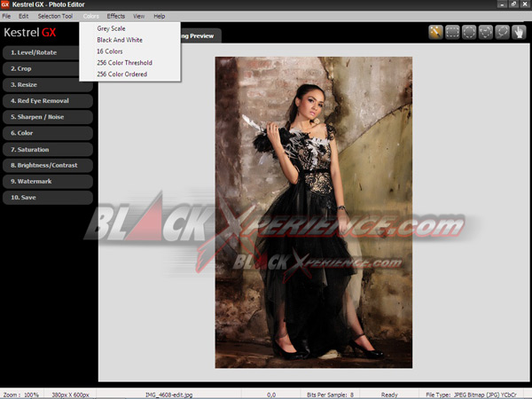Image resolution: width=532 pixels, height=399 pixels.
Task: Click the 0,0 coordinates status entry
Action: [x=271, y=395]
